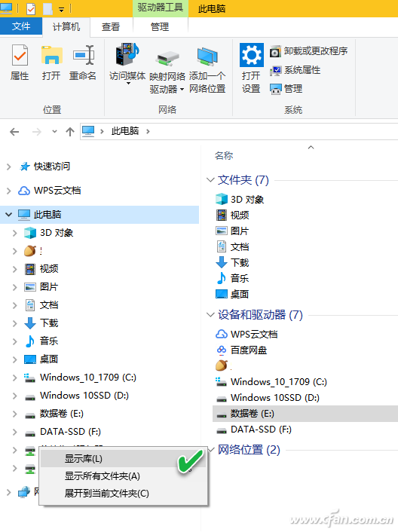Select 数据卷 (E:) in navigation tree

[x=61, y=414]
